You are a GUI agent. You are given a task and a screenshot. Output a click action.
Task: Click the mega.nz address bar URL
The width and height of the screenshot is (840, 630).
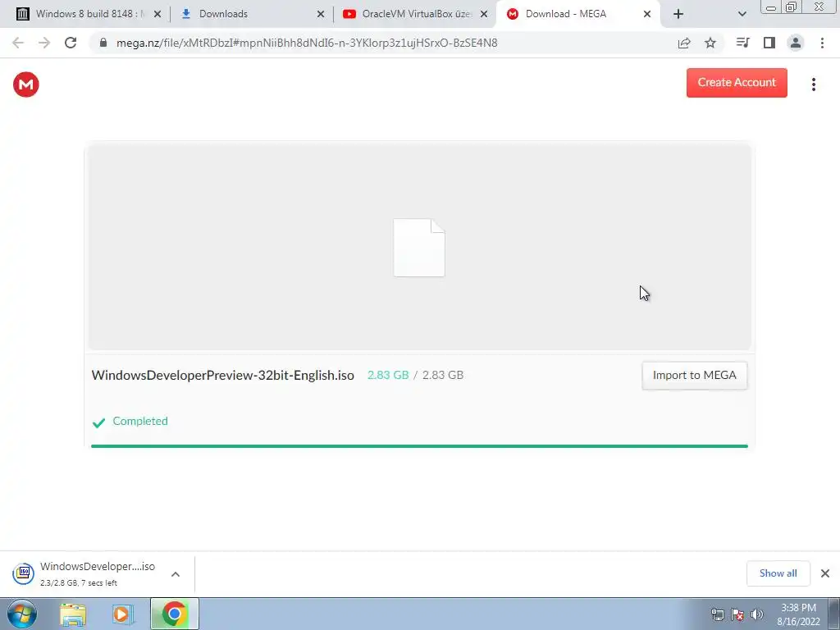click(x=307, y=43)
